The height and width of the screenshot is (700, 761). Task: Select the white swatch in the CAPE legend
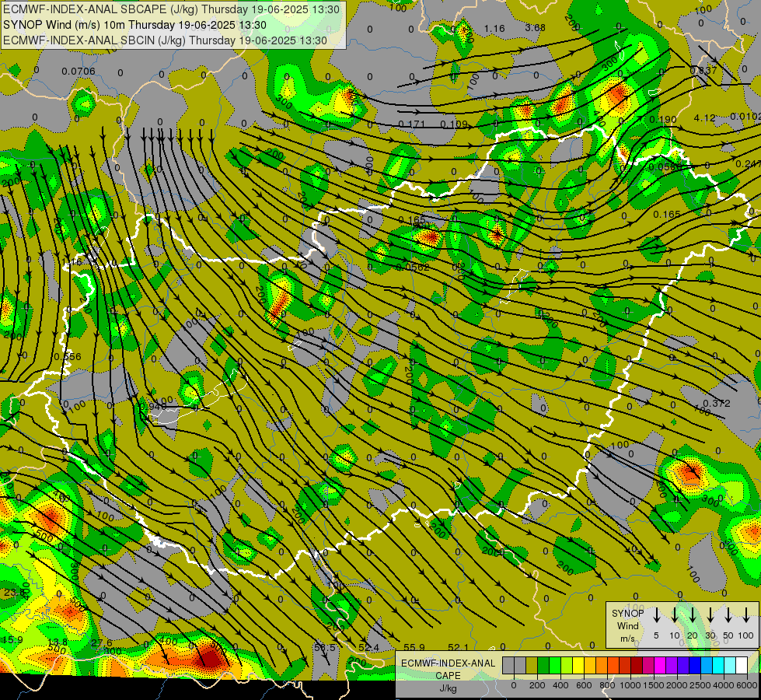pos(742,665)
